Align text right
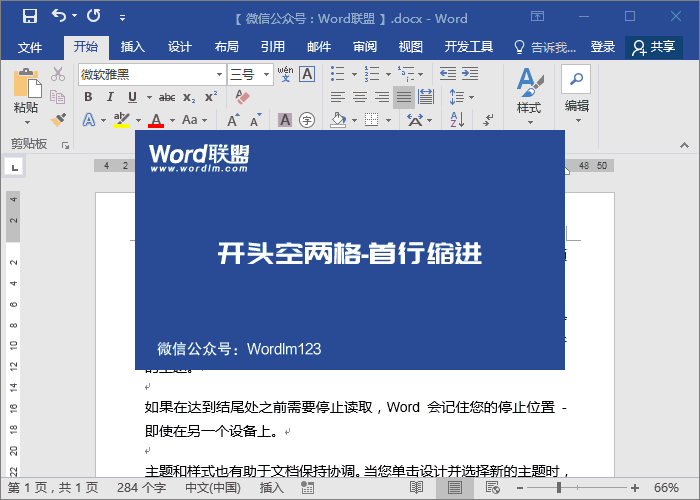This screenshot has width=700, height=500. (382, 97)
